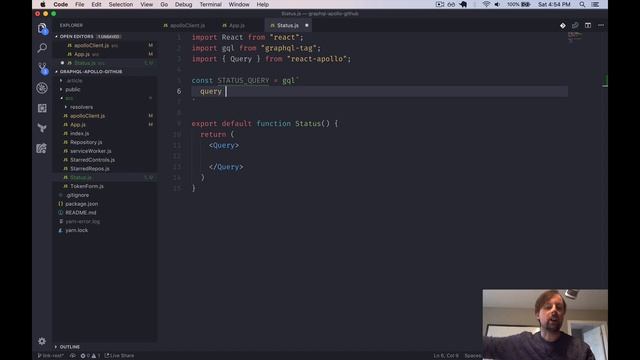Open the Help menu
The width and height of the screenshot is (640, 360).
[262, 4]
